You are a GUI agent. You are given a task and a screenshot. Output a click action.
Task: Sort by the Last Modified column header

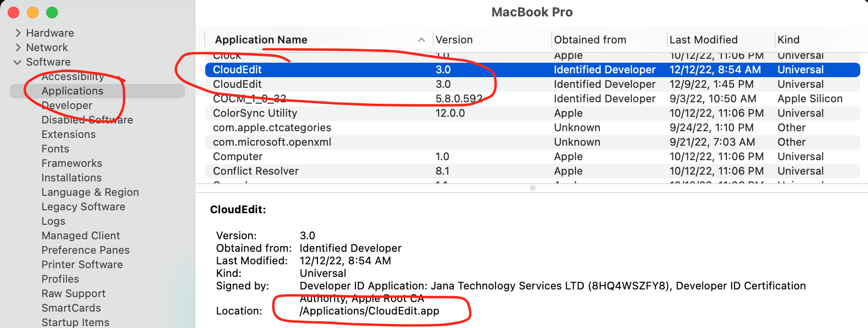tap(703, 40)
